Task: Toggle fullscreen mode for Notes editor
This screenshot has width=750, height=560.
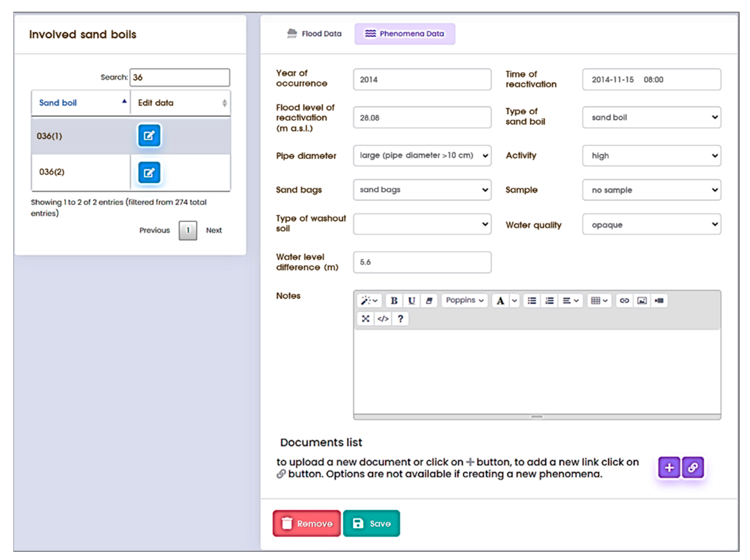Action: coord(366,318)
